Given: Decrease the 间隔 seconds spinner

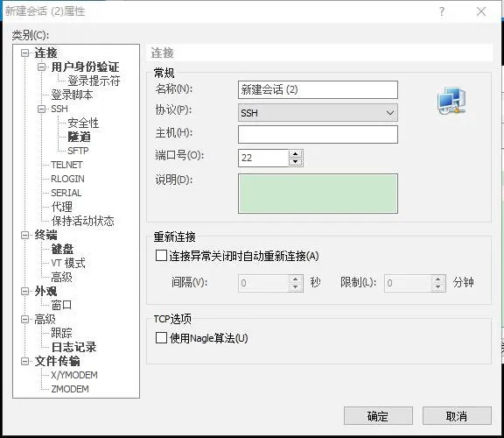Looking at the screenshot, I should click(296, 287).
